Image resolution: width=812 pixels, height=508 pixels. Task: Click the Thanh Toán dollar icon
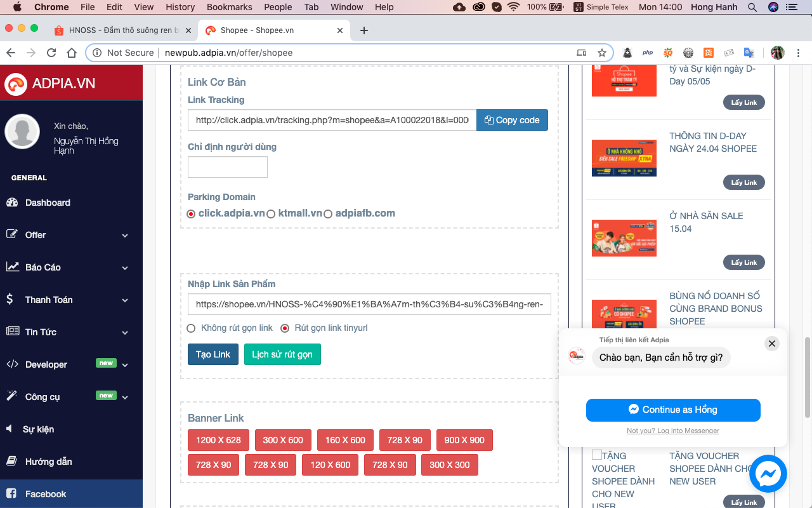[x=10, y=299]
